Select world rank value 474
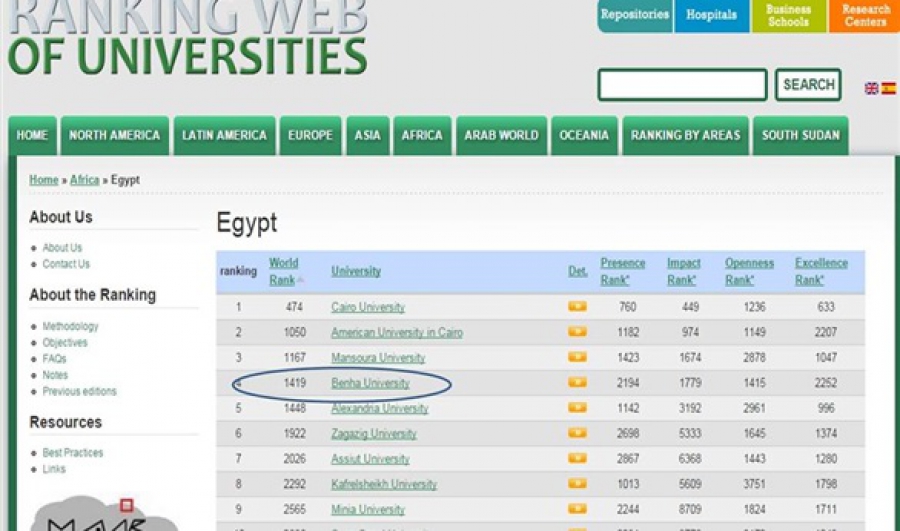 [x=294, y=307]
